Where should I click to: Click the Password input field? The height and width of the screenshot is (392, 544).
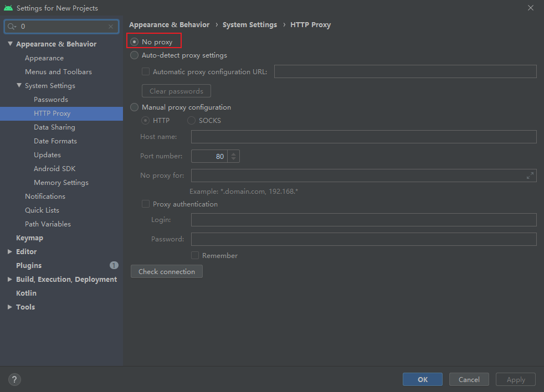point(363,239)
